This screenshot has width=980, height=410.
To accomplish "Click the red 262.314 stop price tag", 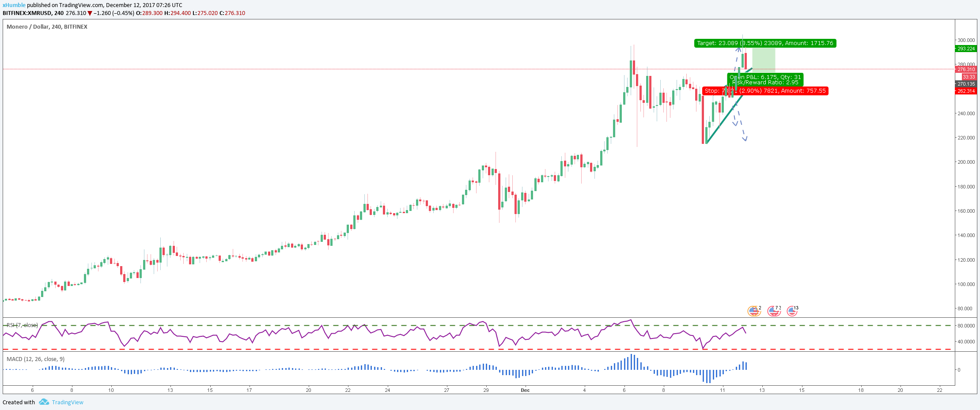I will coord(966,91).
